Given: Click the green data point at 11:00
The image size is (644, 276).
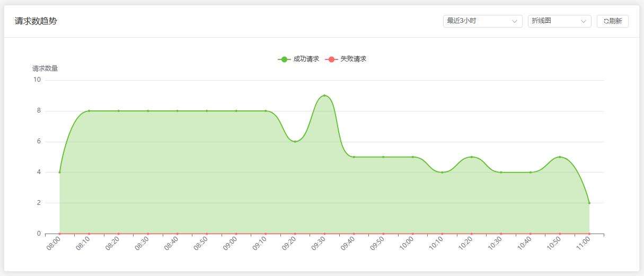Looking at the screenshot, I should [x=589, y=203].
